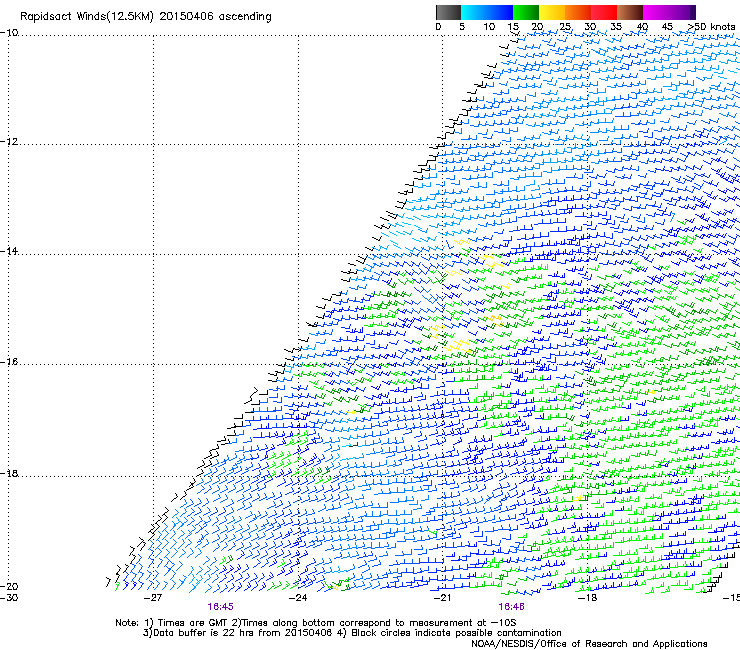
Task: Click the '-27' longitude axis label
Action: [153, 598]
